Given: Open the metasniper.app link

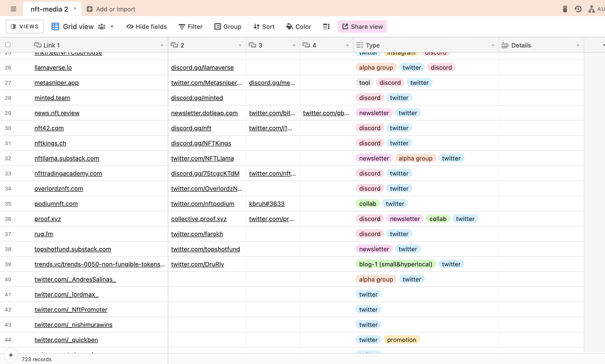Looking at the screenshot, I should pos(57,83).
